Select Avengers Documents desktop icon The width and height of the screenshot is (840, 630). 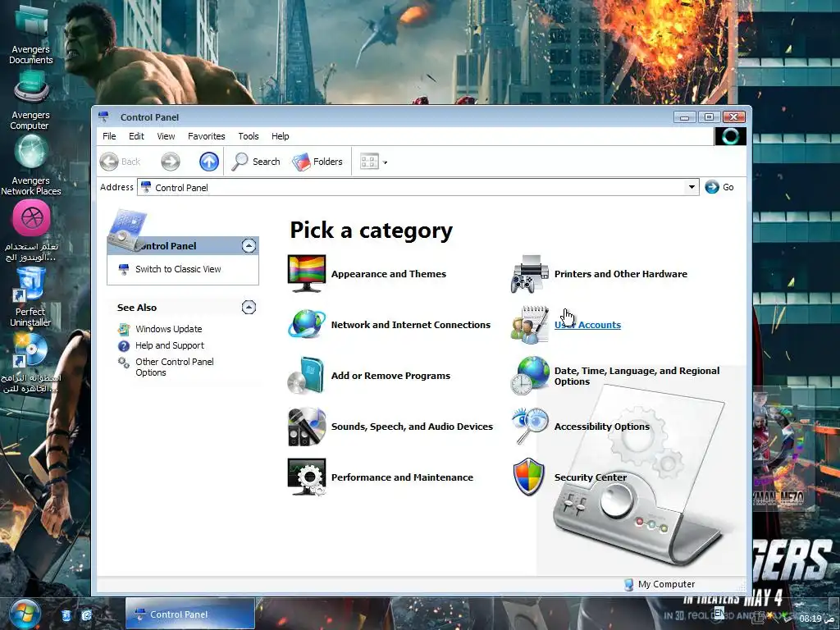pyautogui.click(x=30, y=33)
